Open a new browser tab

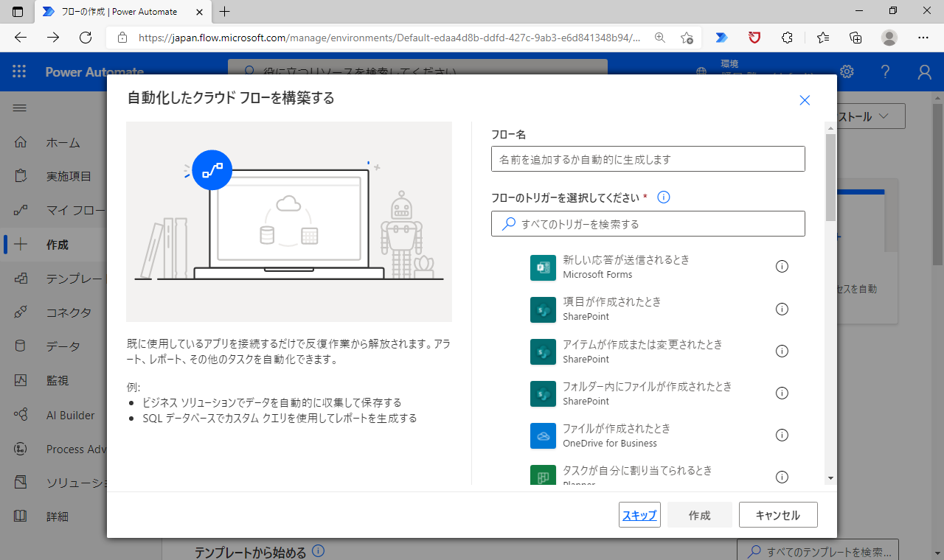[x=225, y=12]
